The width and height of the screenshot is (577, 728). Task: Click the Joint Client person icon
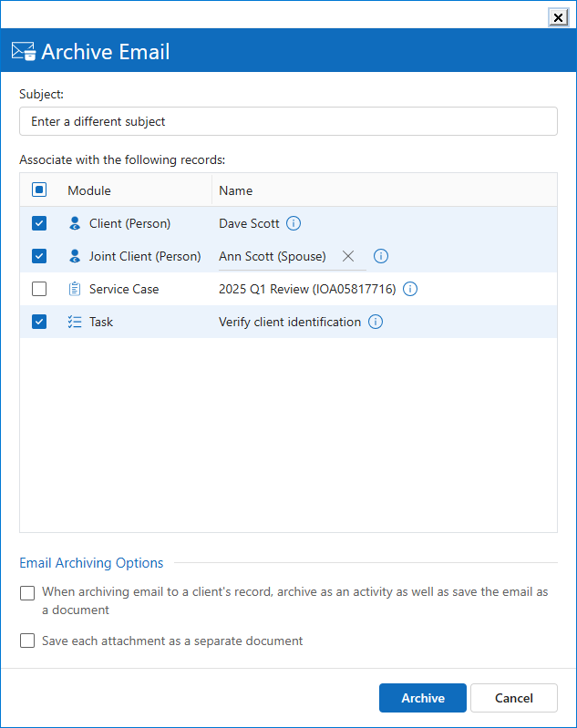coord(75,256)
